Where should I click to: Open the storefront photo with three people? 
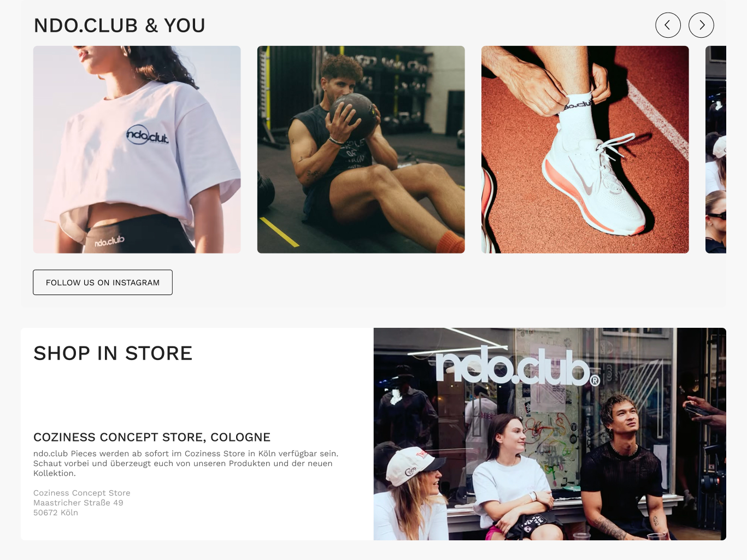(x=550, y=434)
